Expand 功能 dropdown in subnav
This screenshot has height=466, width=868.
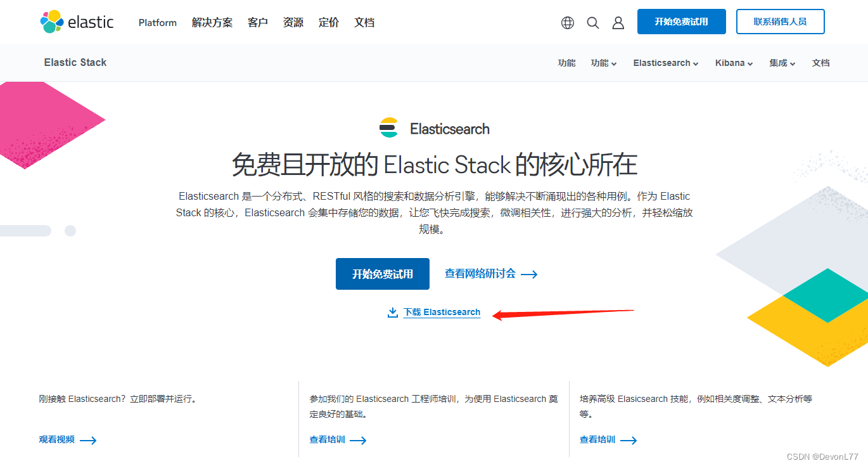point(604,63)
